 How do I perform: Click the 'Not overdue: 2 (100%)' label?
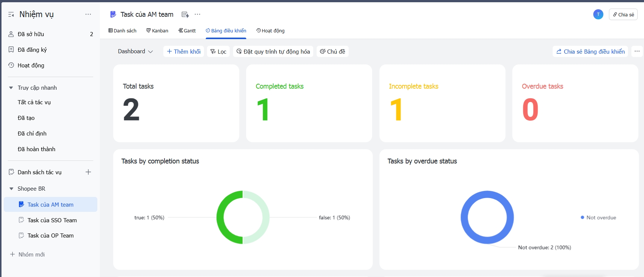544,247
